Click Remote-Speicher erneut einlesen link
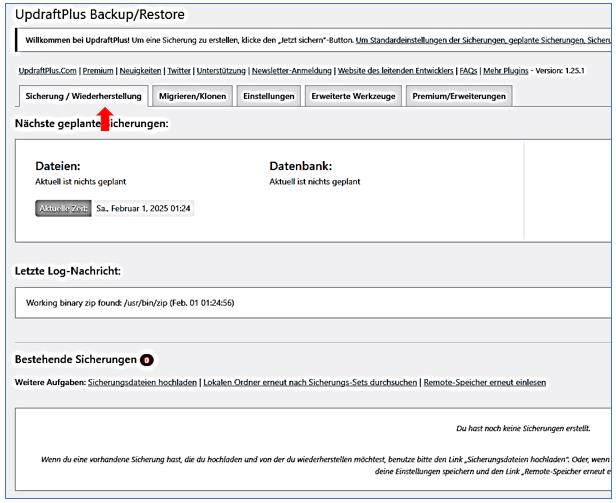This screenshot has width=616, height=503. (484, 382)
